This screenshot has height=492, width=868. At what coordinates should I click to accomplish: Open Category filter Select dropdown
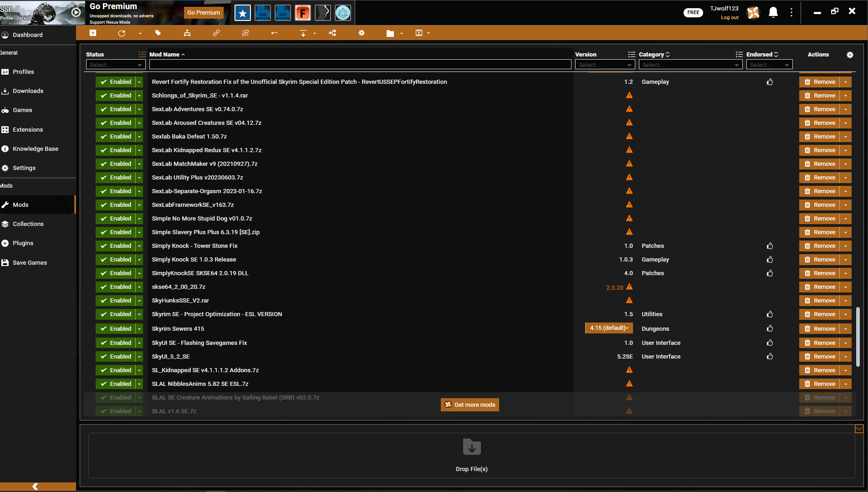click(x=690, y=65)
